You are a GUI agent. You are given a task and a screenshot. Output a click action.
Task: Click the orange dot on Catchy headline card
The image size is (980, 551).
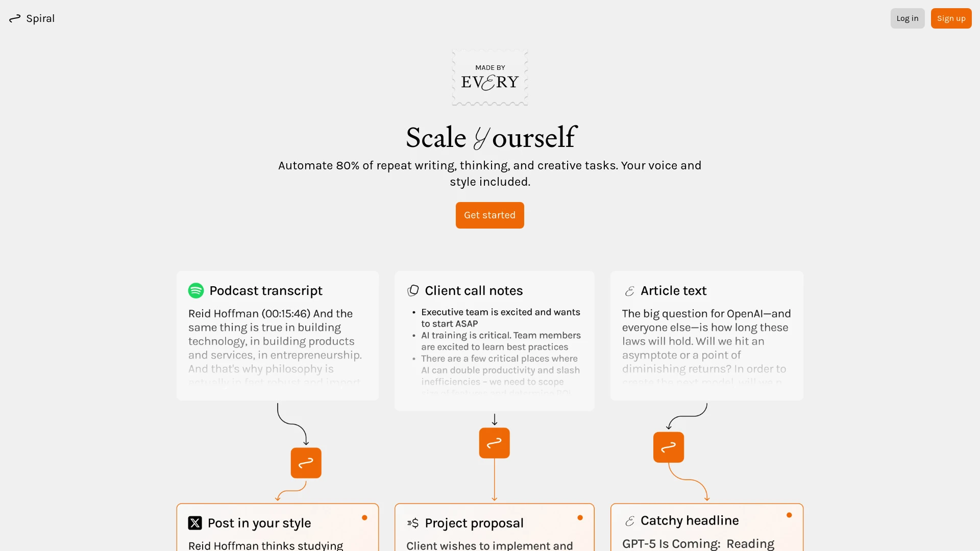point(789,515)
